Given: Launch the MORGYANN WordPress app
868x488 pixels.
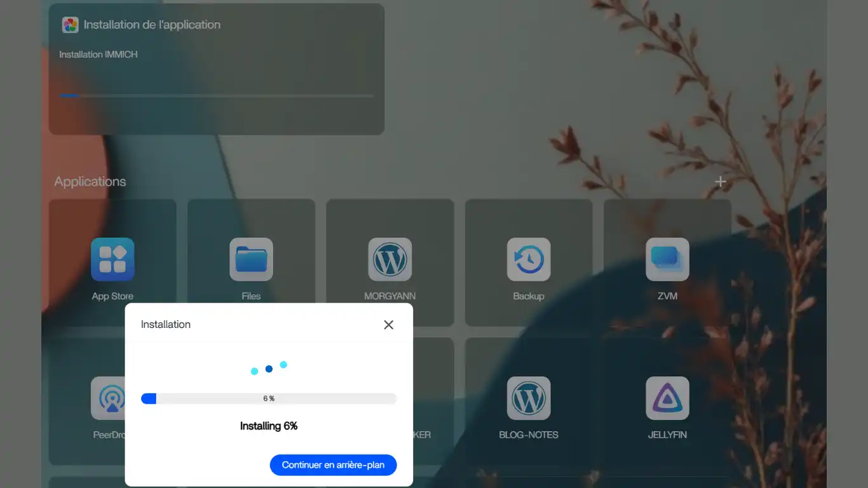Looking at the screenshot, I should coord(390,260).
